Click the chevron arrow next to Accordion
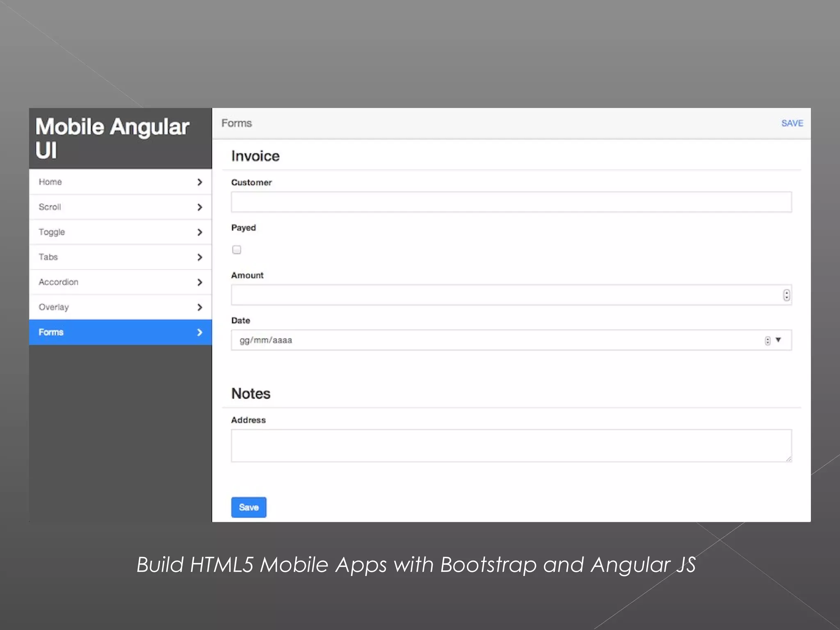Image resolution: width=840 pixels, height=630 pixels. tap(200, 282)
